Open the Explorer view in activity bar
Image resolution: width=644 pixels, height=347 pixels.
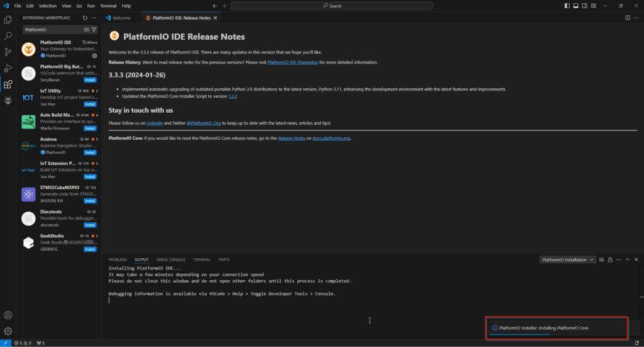tap(8, 20)
